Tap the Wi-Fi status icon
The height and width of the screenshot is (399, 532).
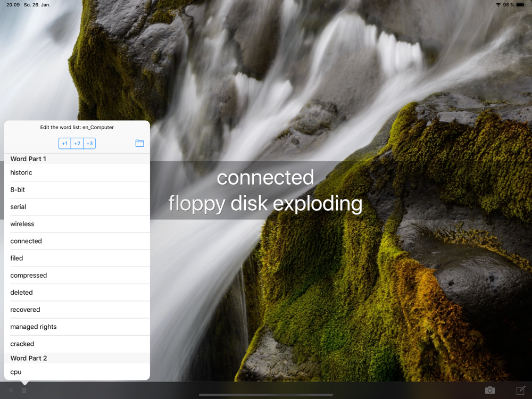tap(498, 5)
